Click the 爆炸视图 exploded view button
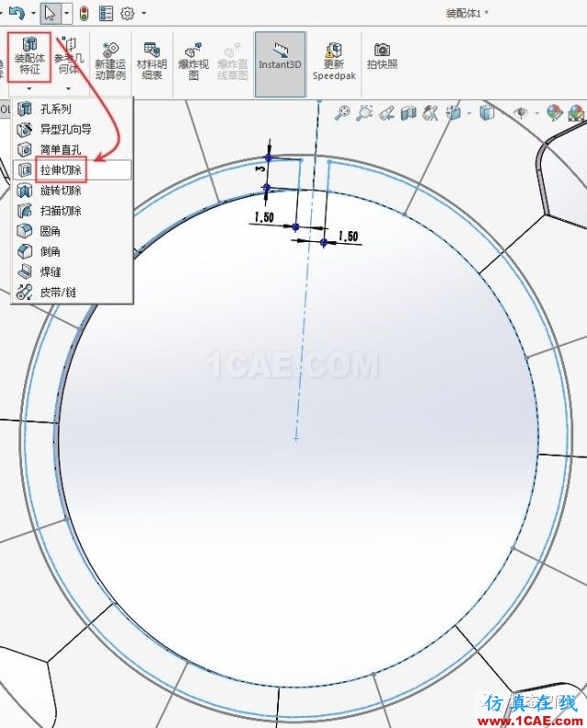The image size is (587, 728). coord(194,61)
